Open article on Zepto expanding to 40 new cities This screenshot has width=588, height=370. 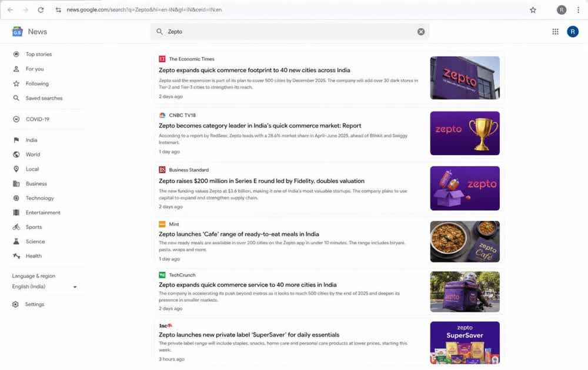tap(254, 70)
